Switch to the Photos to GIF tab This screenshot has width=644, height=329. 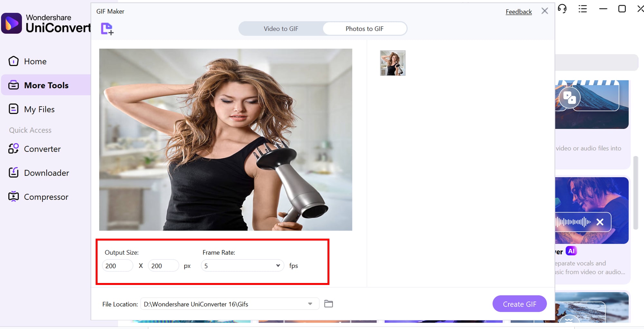coord(365,29)
